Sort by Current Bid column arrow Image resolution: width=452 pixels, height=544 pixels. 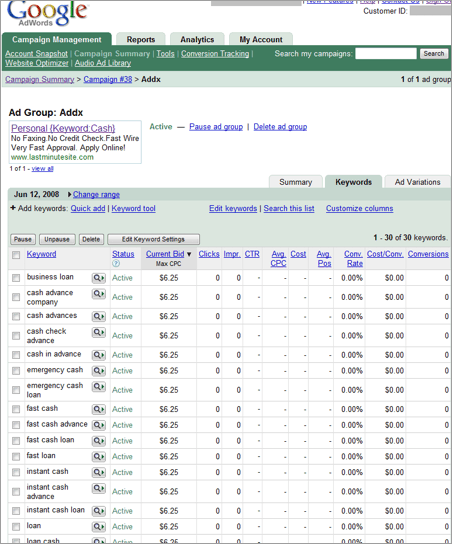(189, 254)
